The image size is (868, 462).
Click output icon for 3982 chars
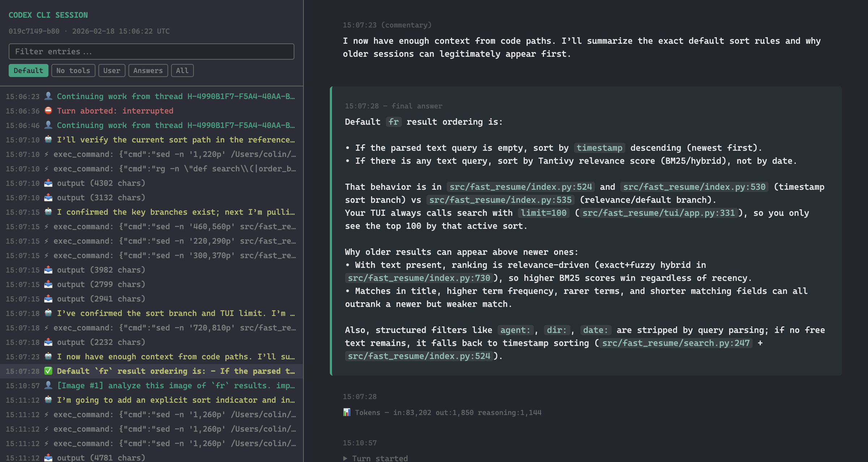(x=48, y=270)
